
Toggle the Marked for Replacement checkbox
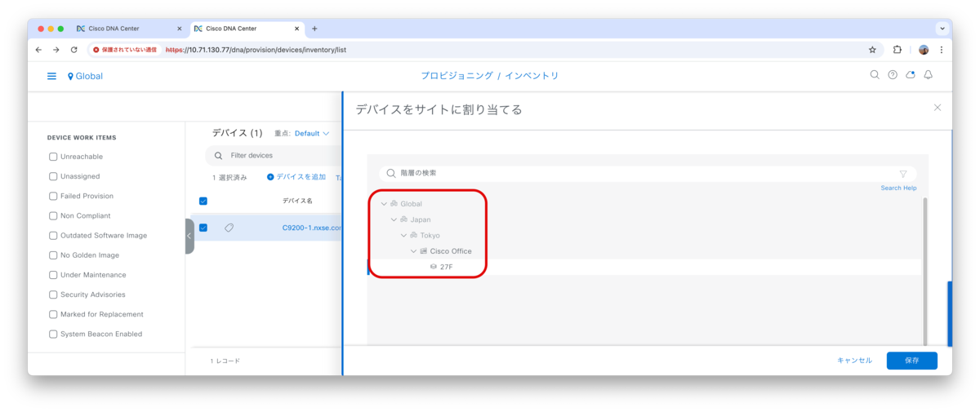tap(53, 314)
